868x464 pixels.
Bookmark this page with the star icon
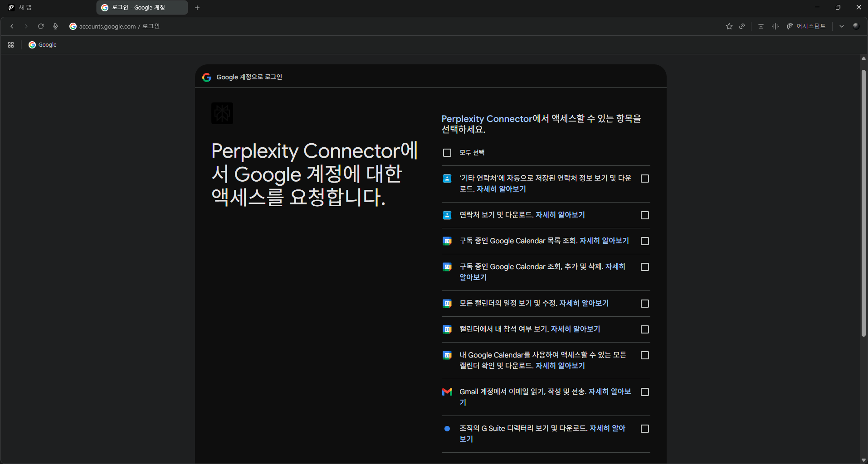[729, 26]
